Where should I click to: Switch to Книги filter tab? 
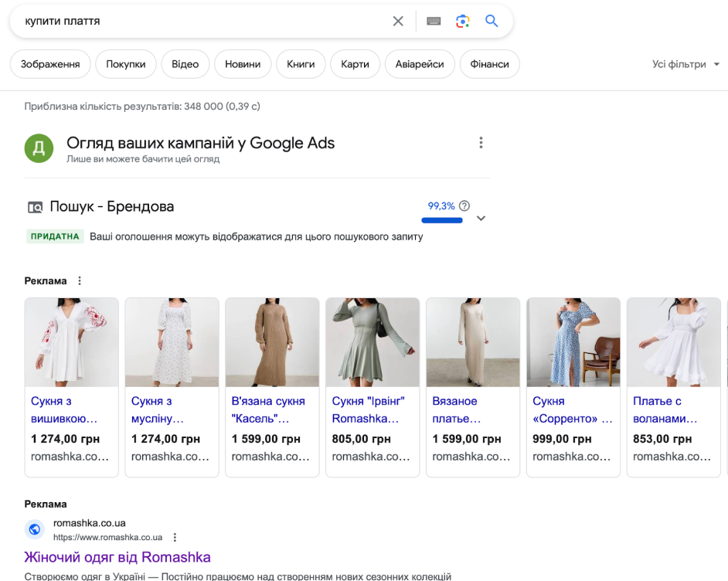tap(301, 64)
